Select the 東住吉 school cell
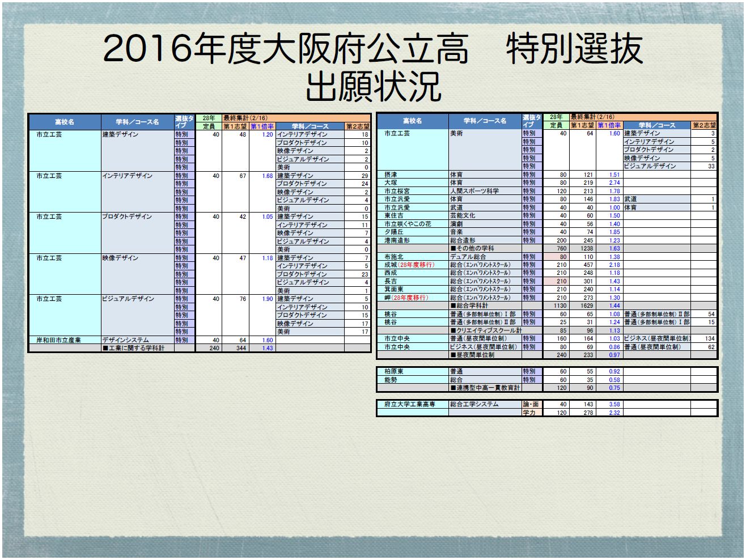Viewport: 746px width, 560px height. tap(413, 215)
